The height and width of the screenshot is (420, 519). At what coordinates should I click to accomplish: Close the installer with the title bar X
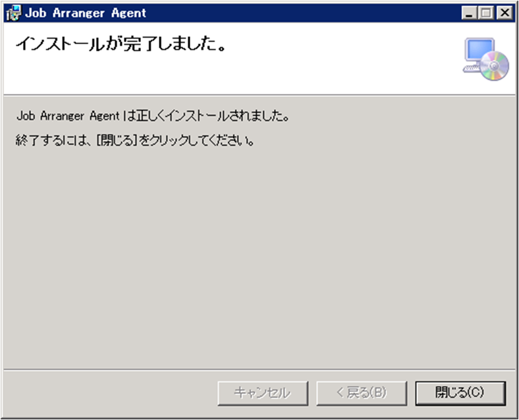(x=505, y=13)
